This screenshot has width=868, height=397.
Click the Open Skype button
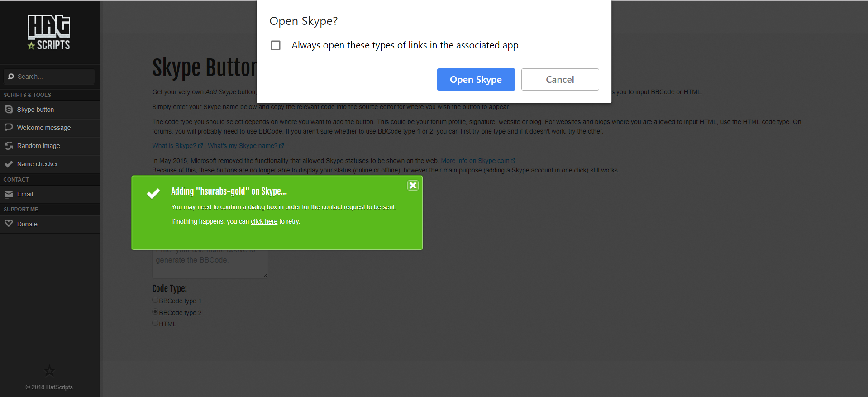476,79
